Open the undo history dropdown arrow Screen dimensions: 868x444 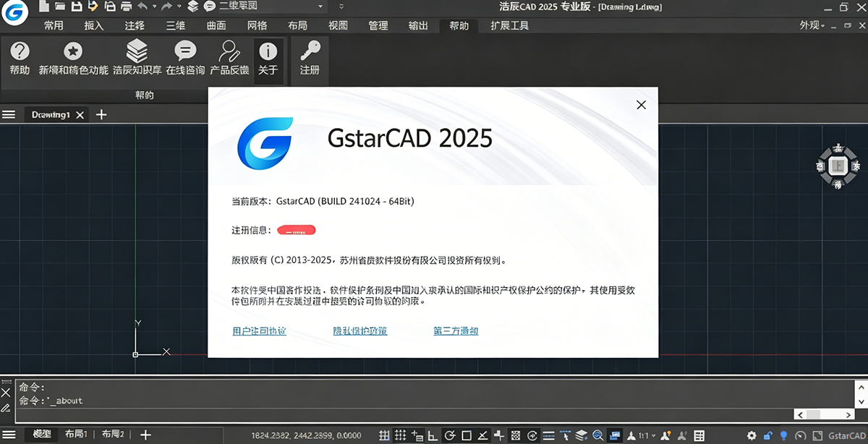pos(155,6)
